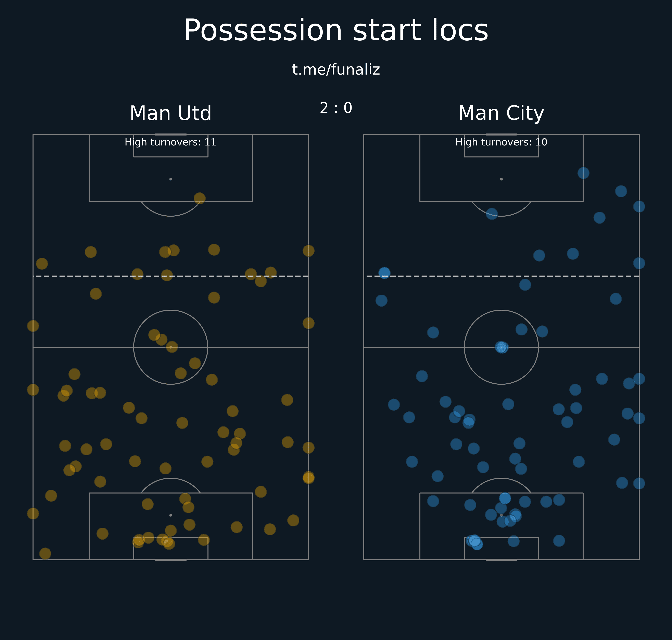Select the "High turnovers: 10" label
The width and height of the screenshot is (672, 640).
click(x=501, y=142)
